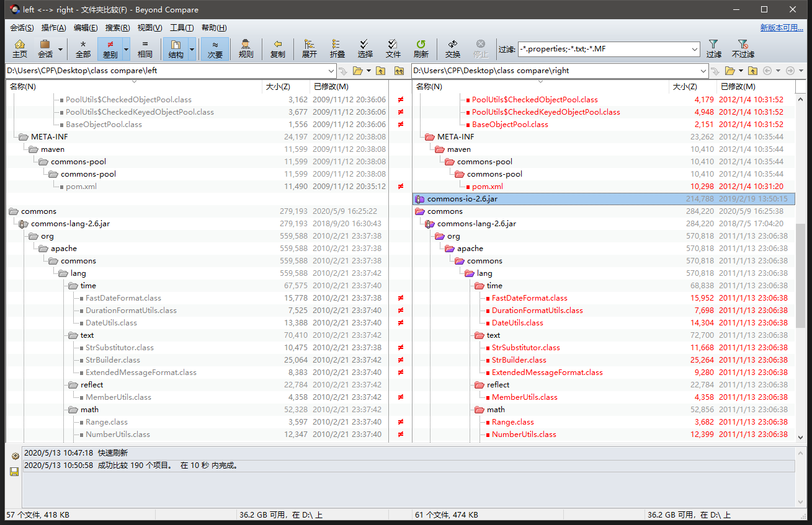Image resolution: width=812 pixels, height=525 pixels.
Task: Sort left pane by 大小(Z) column
Action: point(286,87)
